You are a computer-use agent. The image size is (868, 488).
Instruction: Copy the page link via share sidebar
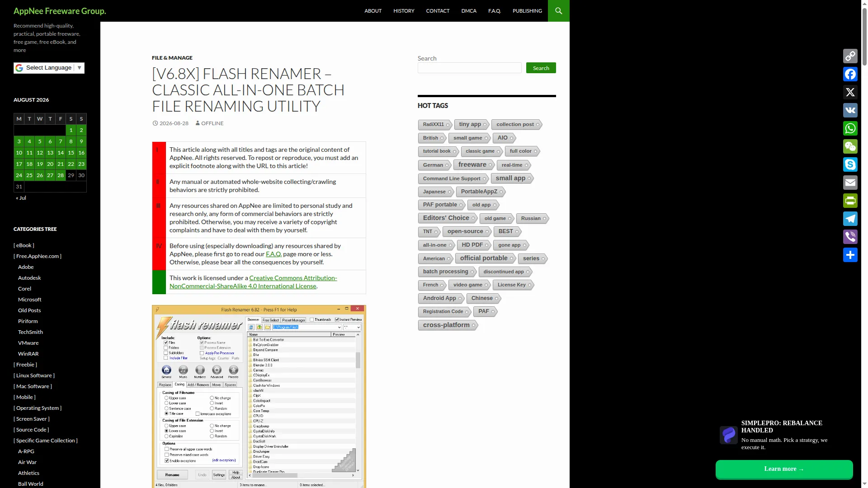[850, 56]
